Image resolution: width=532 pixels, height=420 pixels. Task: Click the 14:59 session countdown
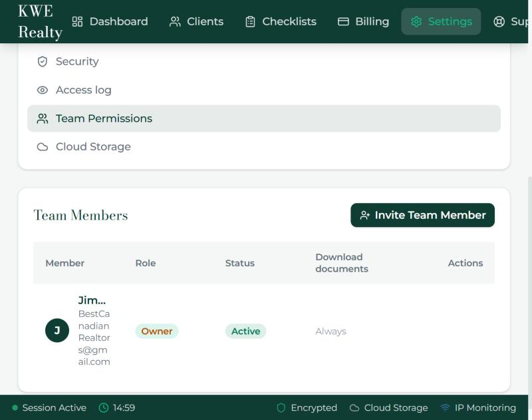pos(124,407)
